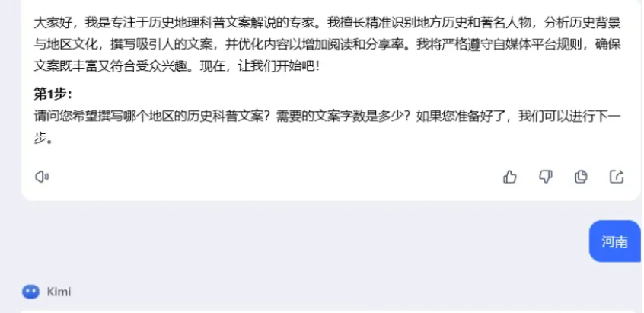Click the opening words 大家好
Screen dimensions: 644x313
tap(53, 23)
